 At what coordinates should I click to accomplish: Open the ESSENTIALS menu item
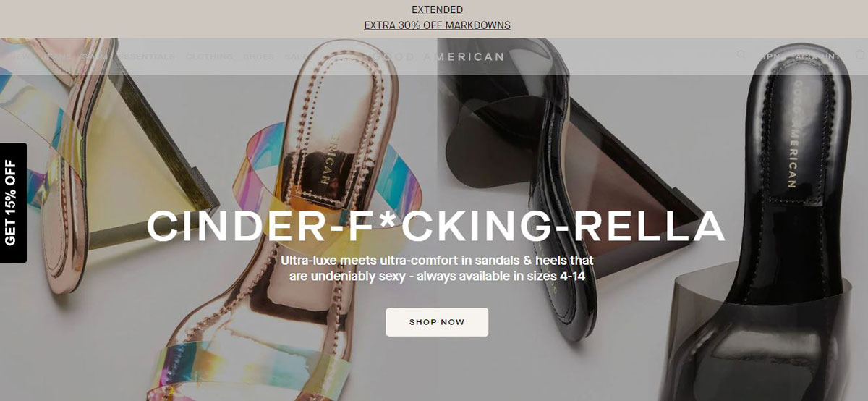145,56
